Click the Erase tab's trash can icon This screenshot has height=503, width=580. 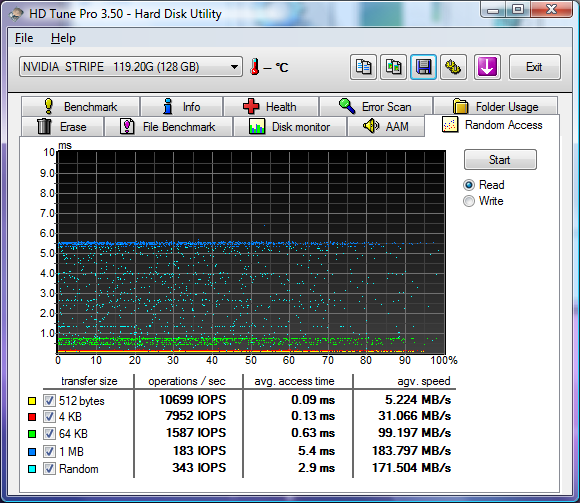click(x=44, y=126)
